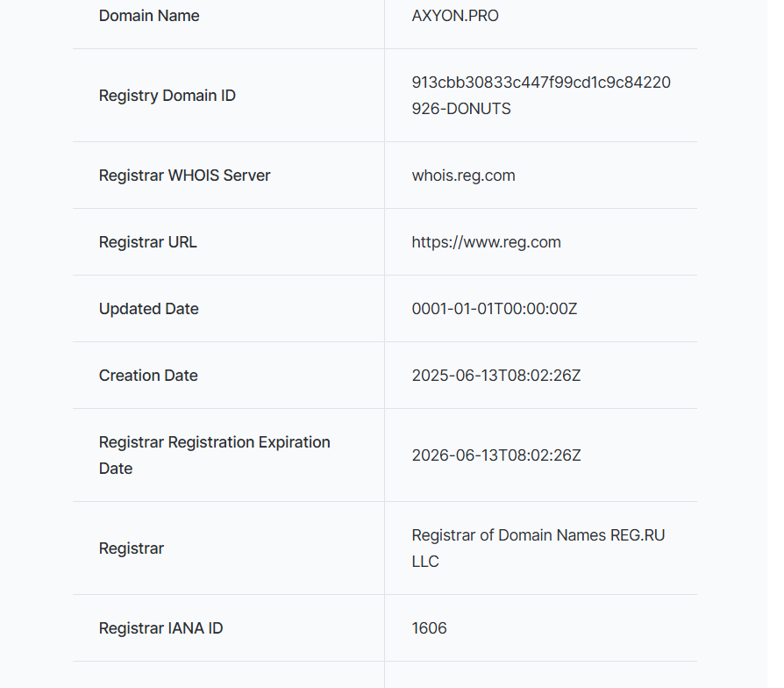Select the 2025-06-13T08:02:26Z creation date value

496,376
